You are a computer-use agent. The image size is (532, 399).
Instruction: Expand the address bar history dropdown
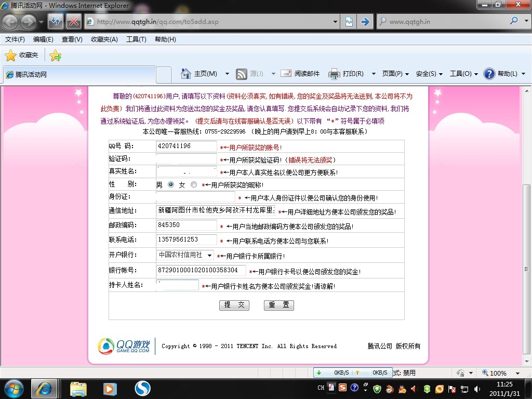click(335, 22)
